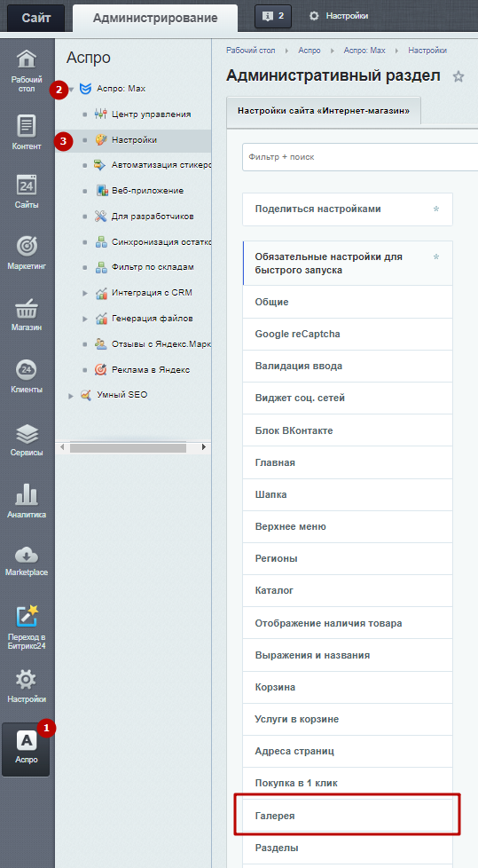This screenshot has width=478, height=868.
Task: Open the Контент section icon
Action: click(27, 126)
